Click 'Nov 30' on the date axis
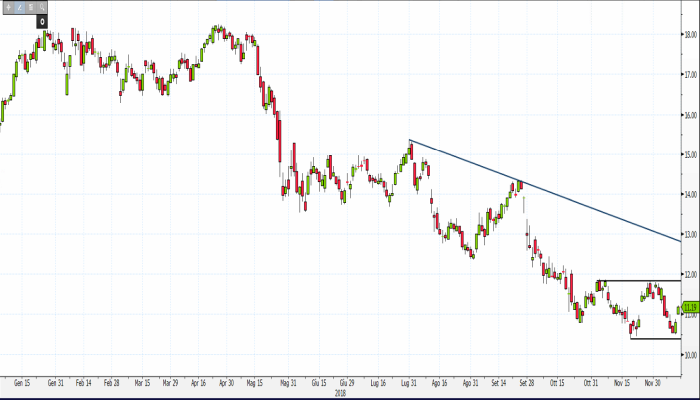700x400 pixels. click(651, 382)
